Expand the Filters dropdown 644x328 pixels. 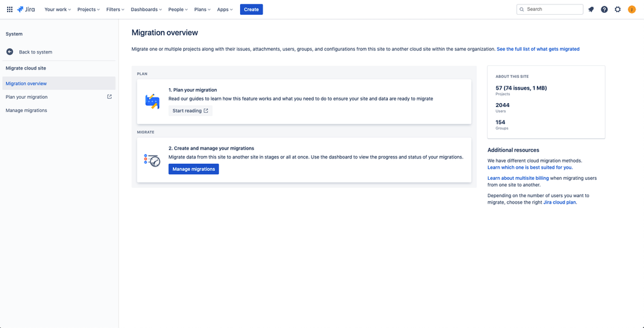click(x=115, y=10)
